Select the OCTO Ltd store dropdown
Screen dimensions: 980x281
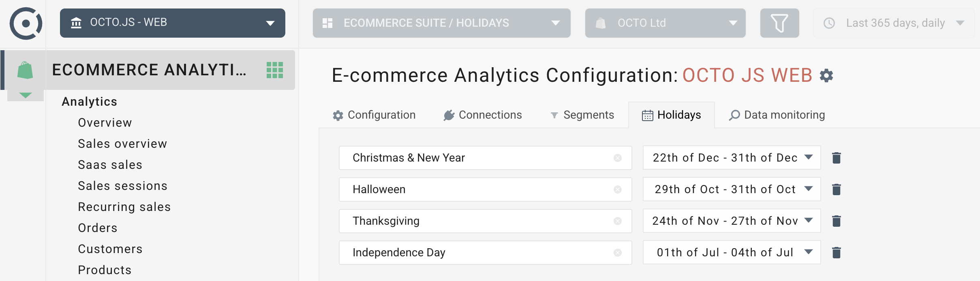point(665,23)
